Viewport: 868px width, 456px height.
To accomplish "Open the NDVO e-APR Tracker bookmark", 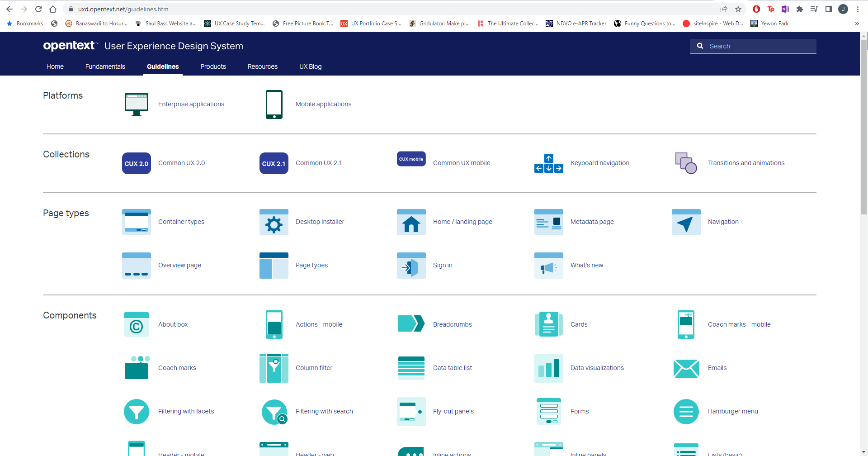I will (576, 24).
